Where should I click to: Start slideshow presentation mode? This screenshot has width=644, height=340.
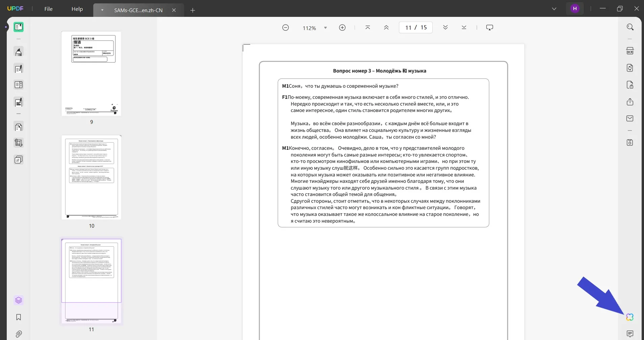[x=490, y=28]
